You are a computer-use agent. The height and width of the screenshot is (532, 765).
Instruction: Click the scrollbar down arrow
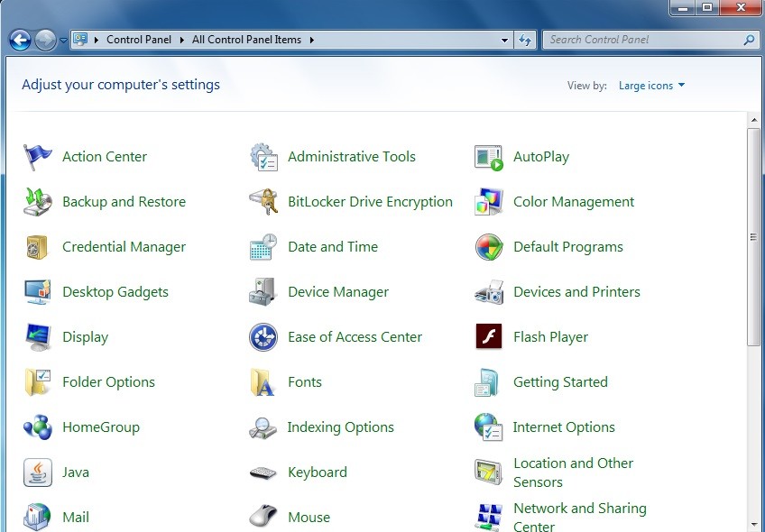[x=754, y=524]
